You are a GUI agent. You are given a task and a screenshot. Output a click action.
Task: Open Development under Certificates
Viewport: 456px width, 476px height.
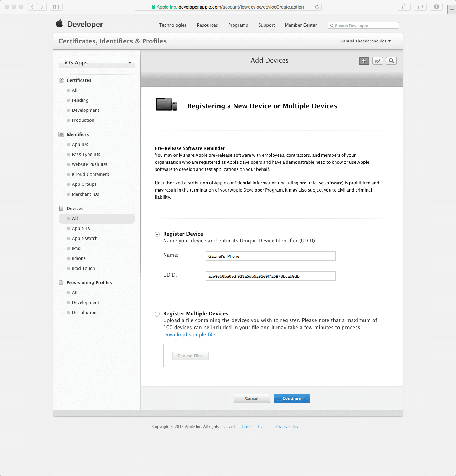[x=85, y=110]
